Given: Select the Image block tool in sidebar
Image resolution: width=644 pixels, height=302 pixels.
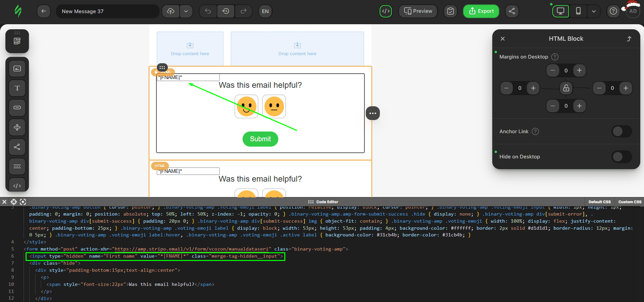Looking at the screenshot, I should (x=17, y=69).
